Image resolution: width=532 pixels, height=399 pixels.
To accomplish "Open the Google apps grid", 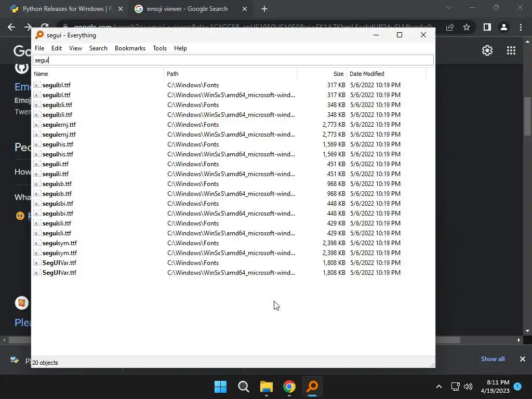I will [x=511, y=50].
